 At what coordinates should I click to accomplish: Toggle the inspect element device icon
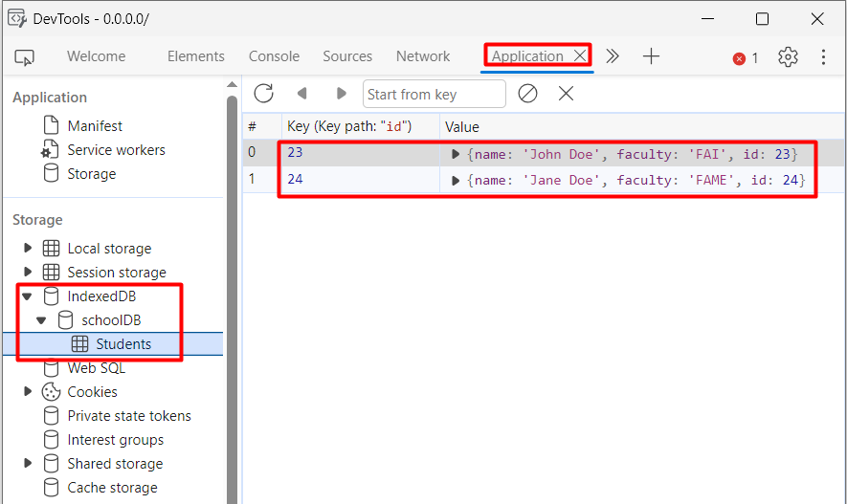[24, 56]
